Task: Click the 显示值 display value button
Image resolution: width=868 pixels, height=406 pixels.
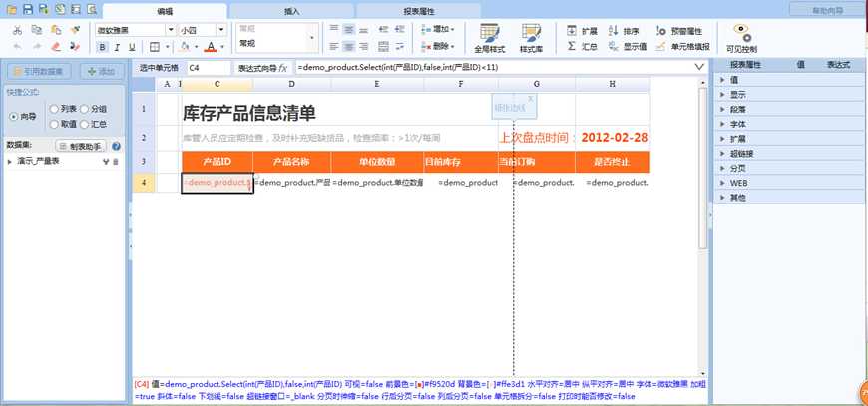Action: [628, 47]
